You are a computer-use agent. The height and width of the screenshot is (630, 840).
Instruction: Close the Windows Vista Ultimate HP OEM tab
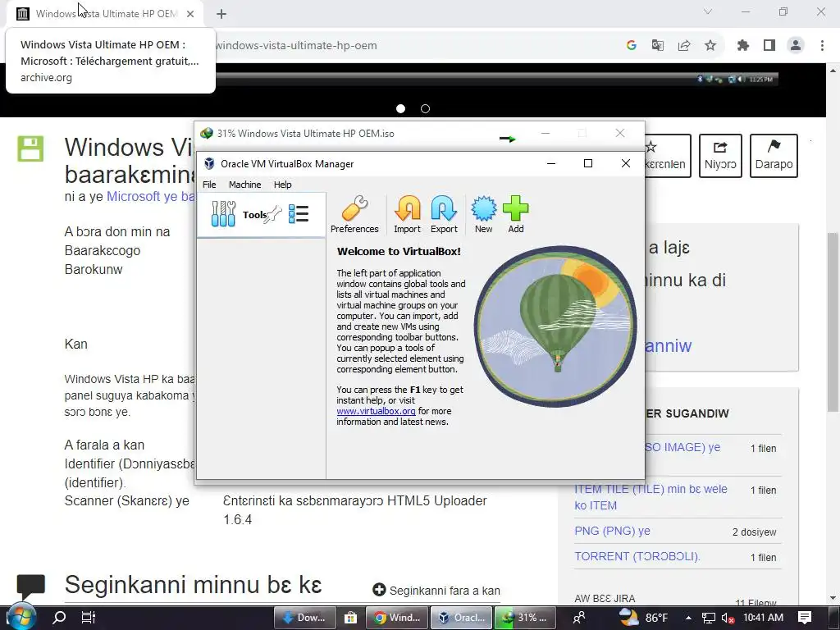click(190, 14)
